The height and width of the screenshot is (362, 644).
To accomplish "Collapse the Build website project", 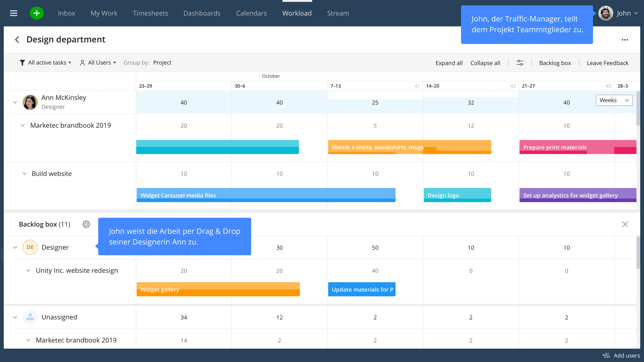I will [x=24, y=173].
